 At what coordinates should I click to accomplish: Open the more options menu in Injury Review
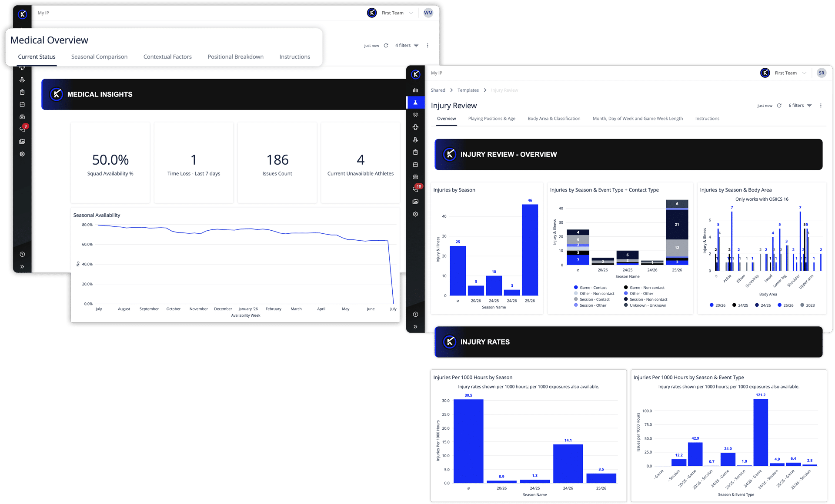(x=821, y=106)
